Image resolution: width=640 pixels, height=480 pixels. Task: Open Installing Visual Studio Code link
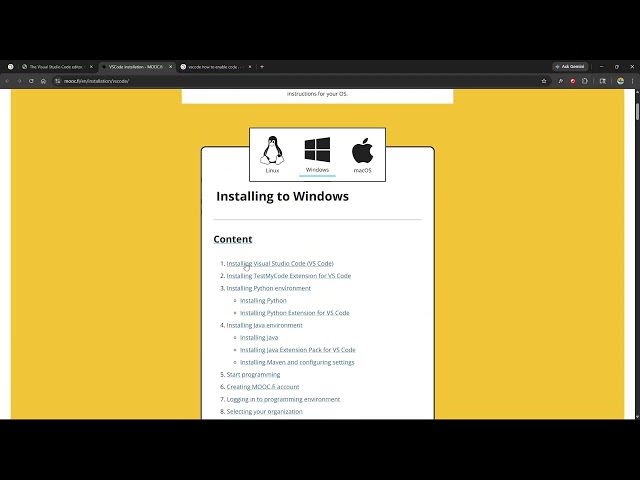[x=280, y=264]
